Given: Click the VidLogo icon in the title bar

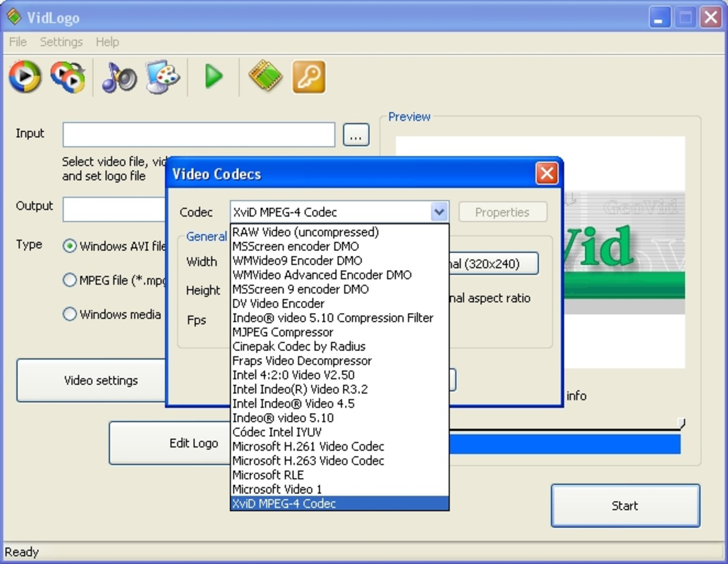Looking at the screenshot, I should tap(14, 16).
